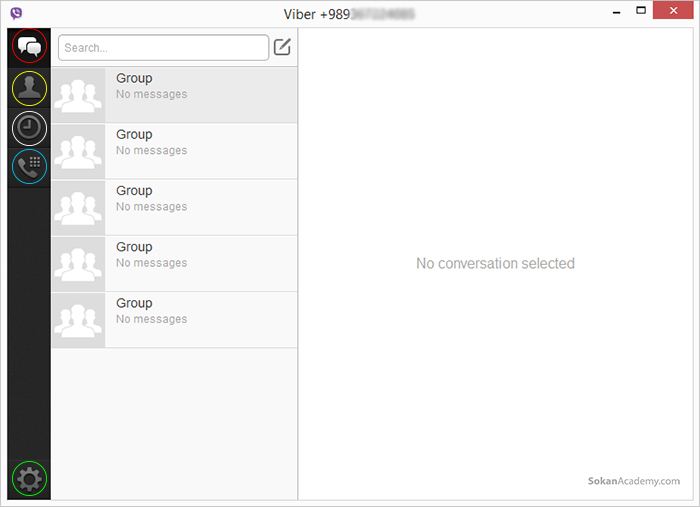Select the second Group conversation
The image size is (700, 507).
tap(175, 151)
